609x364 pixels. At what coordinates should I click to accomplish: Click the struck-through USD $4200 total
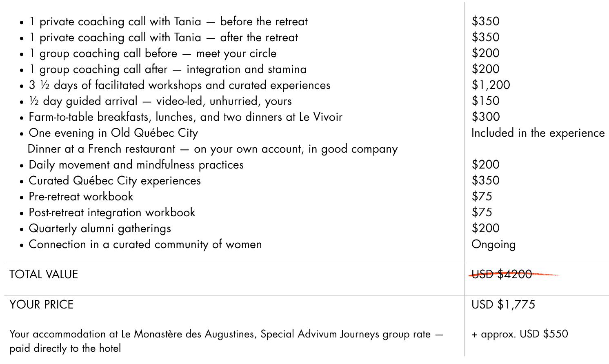point(502,274)
